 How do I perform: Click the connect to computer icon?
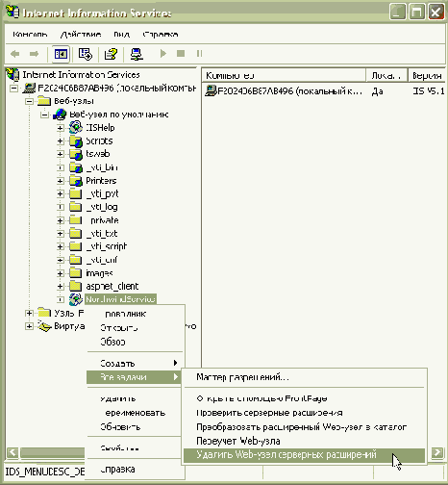click(137, 54)
